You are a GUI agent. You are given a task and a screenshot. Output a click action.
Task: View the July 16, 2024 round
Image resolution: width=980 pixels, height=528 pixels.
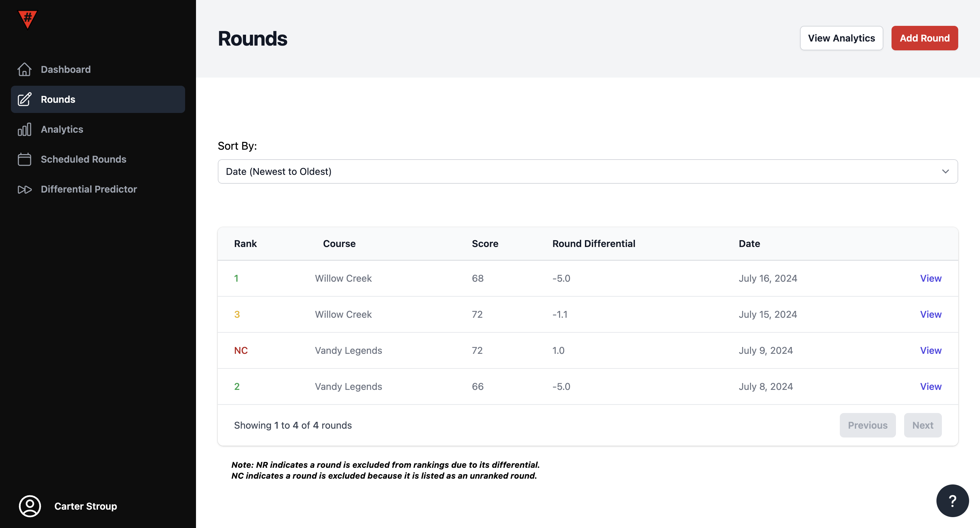930,278
